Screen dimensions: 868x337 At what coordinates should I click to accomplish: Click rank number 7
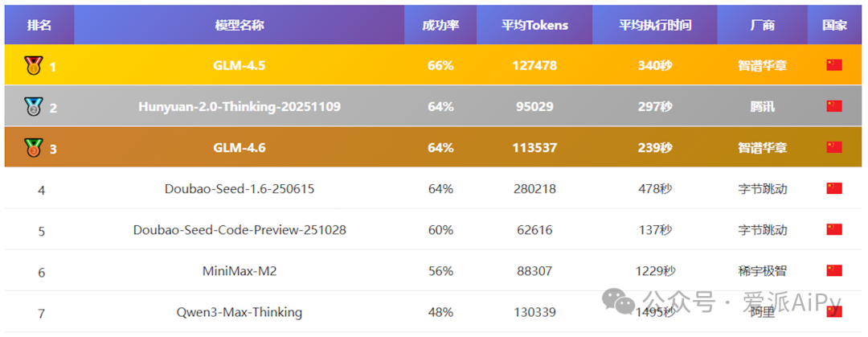[x=42, y=313]
